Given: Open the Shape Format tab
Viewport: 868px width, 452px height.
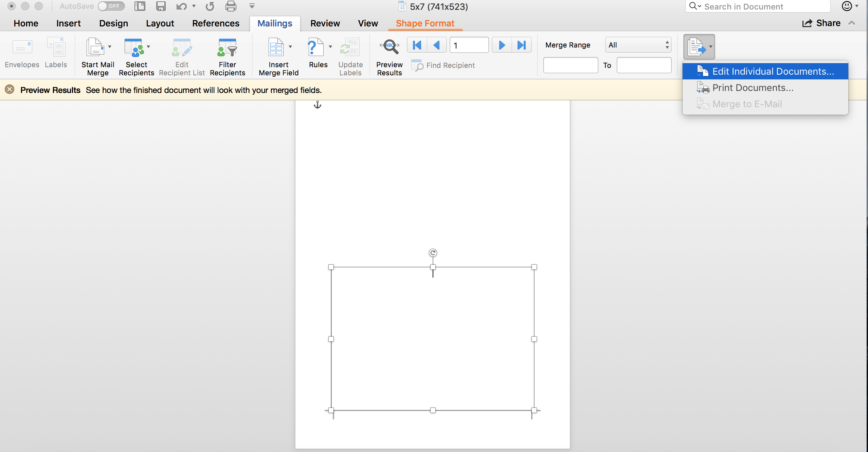Looking at the screenshot, I should coord(425,23).
